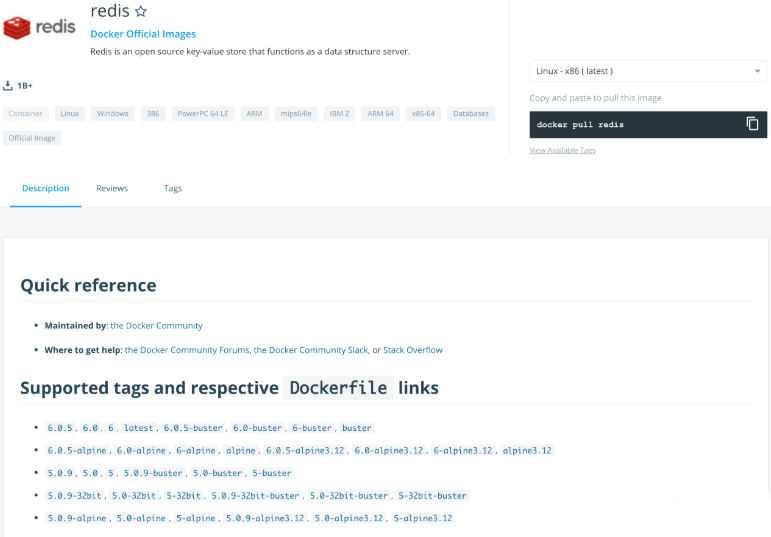The image size is (771, 537).
Task: Select the Databases category chip
Action: click(x=471, y=114)
